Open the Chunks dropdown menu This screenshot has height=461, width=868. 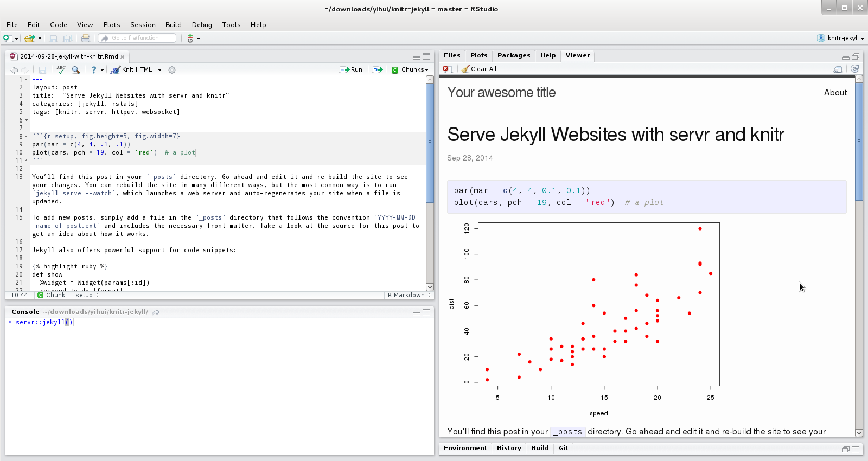pos(410,69)
